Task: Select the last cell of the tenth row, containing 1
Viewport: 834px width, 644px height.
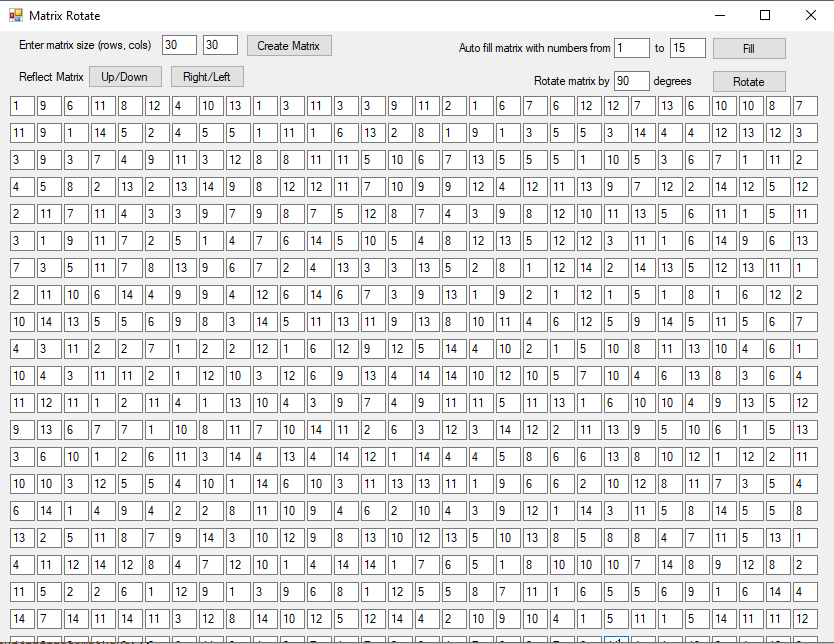Action: pos(805,349)
